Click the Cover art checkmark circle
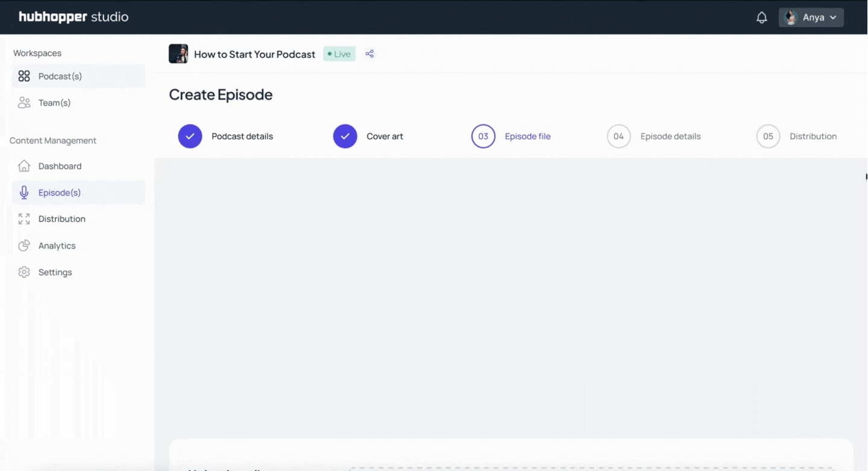 [x=345, y=136]
